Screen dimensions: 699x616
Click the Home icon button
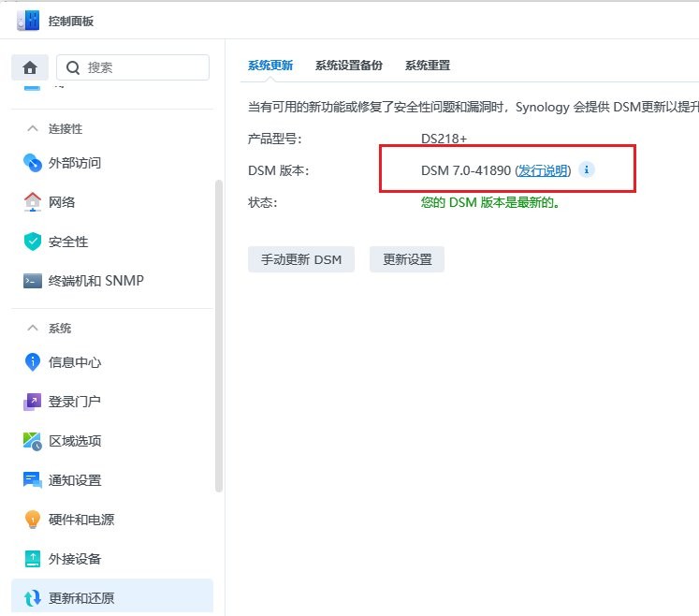tap(30, 67)
